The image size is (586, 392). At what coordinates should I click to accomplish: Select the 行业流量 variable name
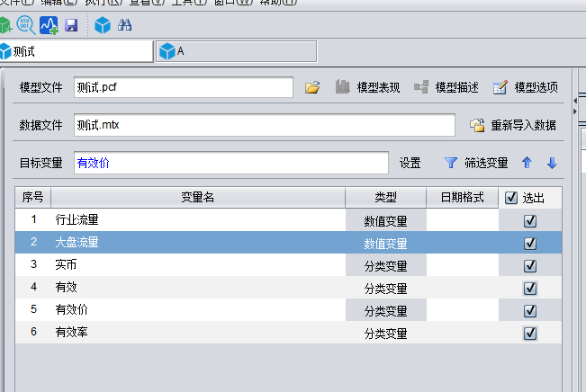77,220
